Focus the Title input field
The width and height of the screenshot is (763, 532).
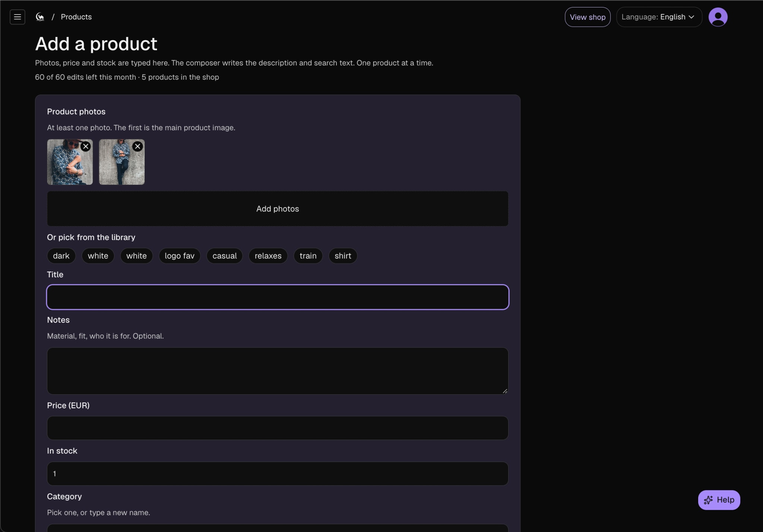(278, 297)
